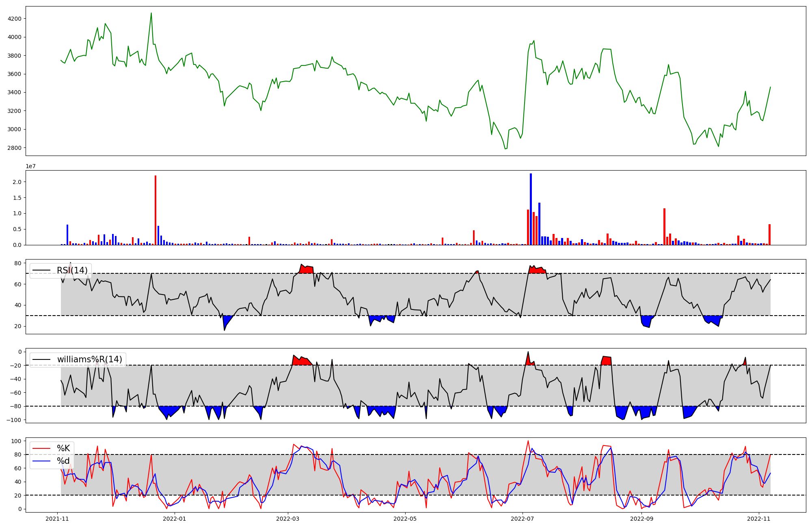
Task: Click the %d legend entry
Action: tap(63, 461)
